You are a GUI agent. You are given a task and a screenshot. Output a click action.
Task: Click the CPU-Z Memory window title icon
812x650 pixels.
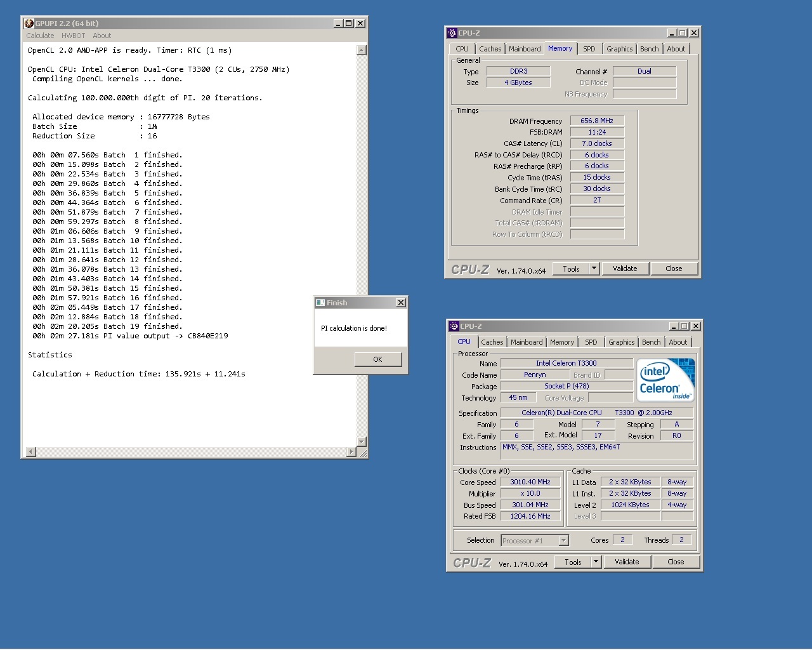click(452, 33)
